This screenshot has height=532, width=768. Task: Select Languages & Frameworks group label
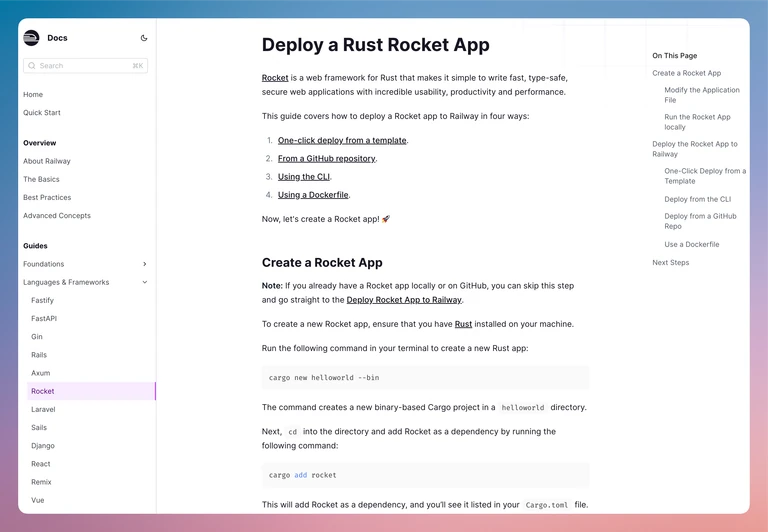[x=66, y=282]
